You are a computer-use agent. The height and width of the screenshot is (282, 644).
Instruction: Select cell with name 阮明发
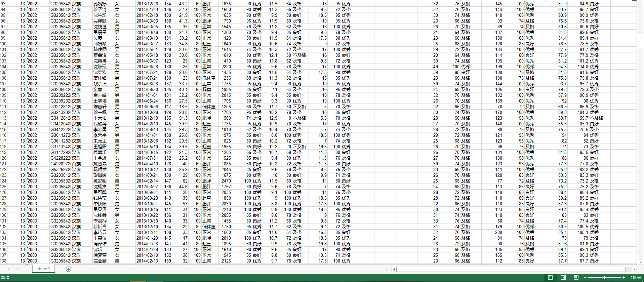[x=103, y=169]
